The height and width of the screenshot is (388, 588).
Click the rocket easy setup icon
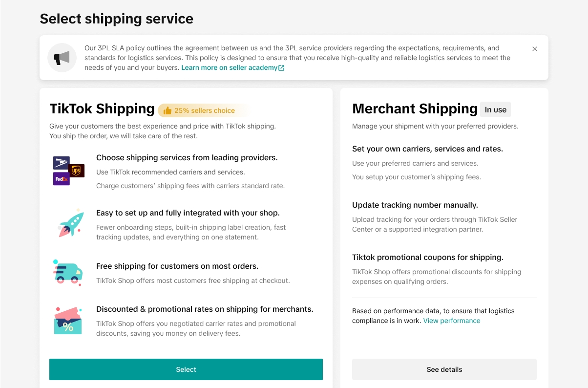click(70, 223)
